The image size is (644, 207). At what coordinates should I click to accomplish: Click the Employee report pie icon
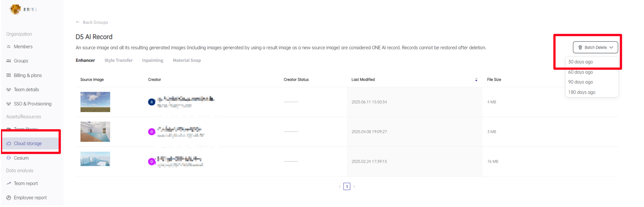pos(8,198)
